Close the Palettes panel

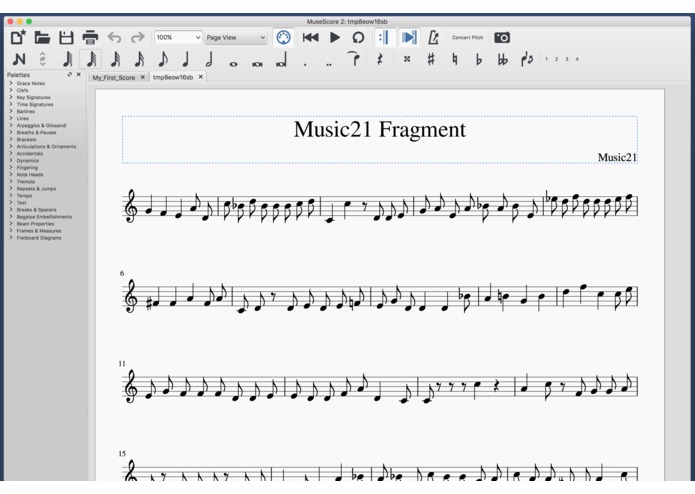(x=79, y=74)
